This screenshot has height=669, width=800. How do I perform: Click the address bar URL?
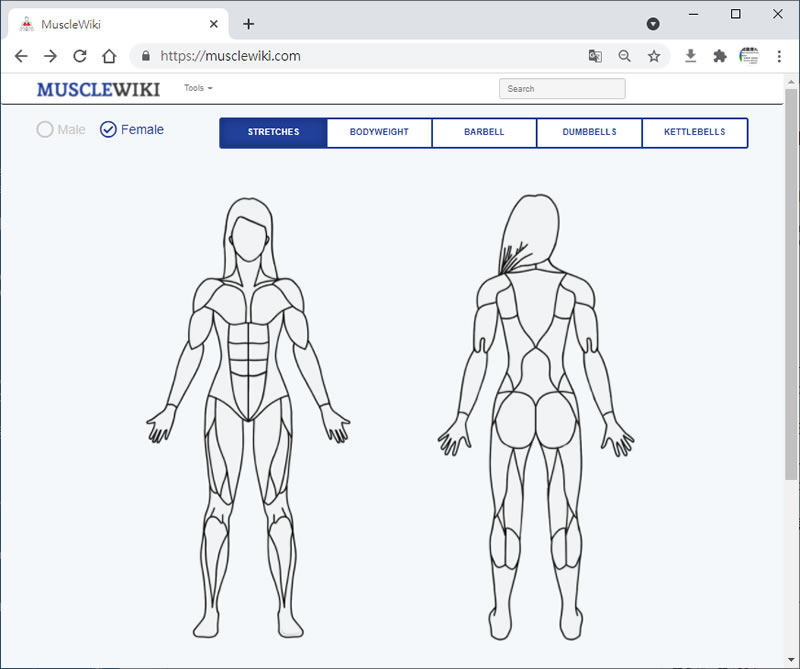click(231, 56)
